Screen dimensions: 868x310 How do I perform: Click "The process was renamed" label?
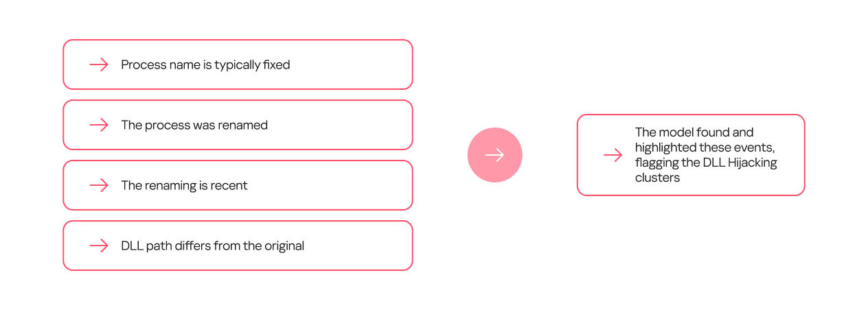tap(194, 125)
